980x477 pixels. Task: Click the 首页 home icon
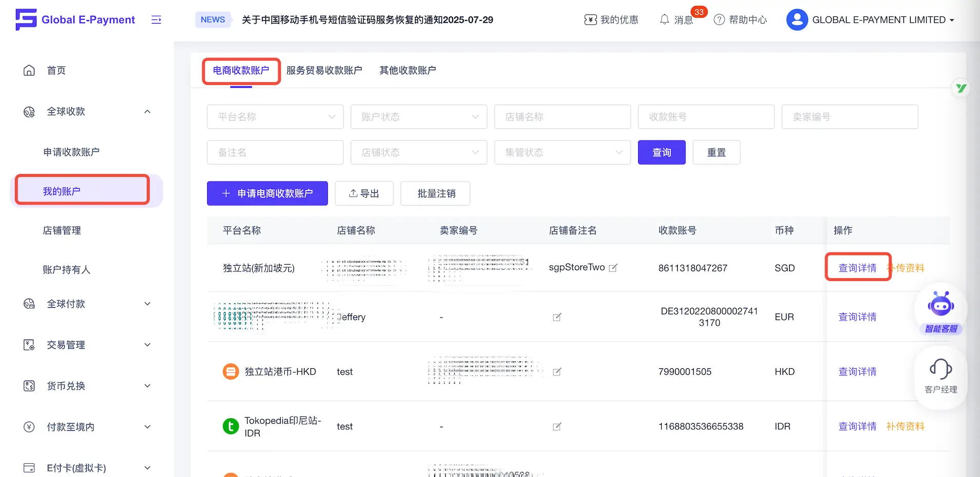[x=29, y=70]
